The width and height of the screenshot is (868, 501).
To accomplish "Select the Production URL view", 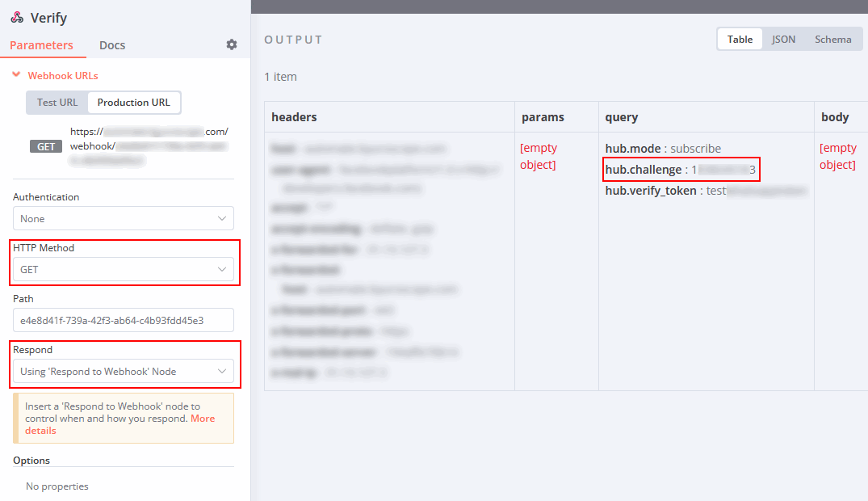I will pos(134,102).
